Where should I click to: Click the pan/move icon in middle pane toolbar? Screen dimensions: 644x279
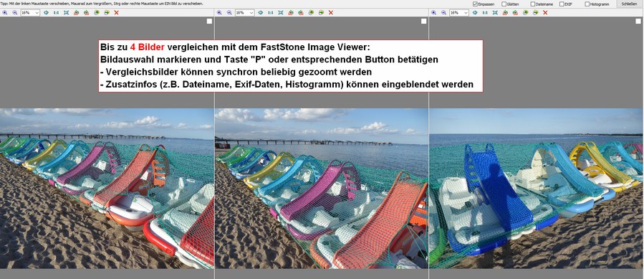coord(260,13)
